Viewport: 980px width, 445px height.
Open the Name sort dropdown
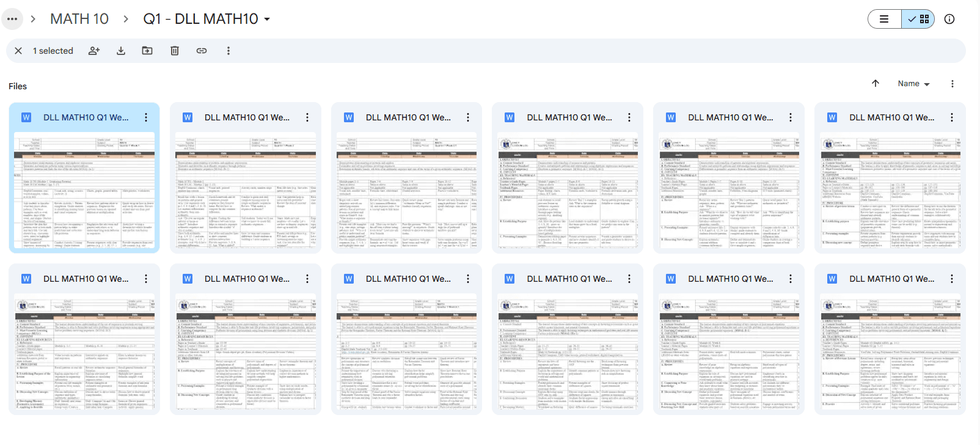pos(913,84)
